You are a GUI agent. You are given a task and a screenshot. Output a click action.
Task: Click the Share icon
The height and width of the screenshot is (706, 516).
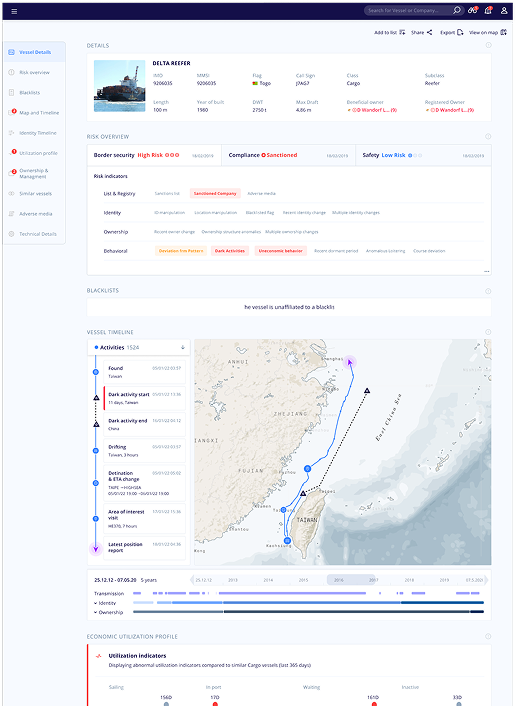430,32
